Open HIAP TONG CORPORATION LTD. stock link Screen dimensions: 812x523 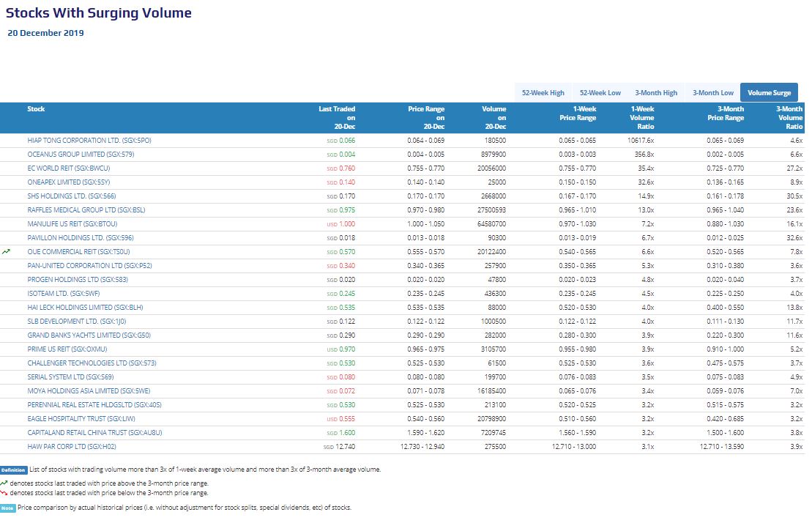[89, 141]
